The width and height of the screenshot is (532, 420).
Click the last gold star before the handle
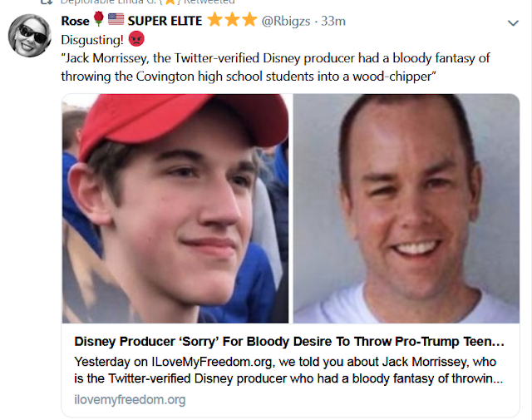(x=249, y=19)
